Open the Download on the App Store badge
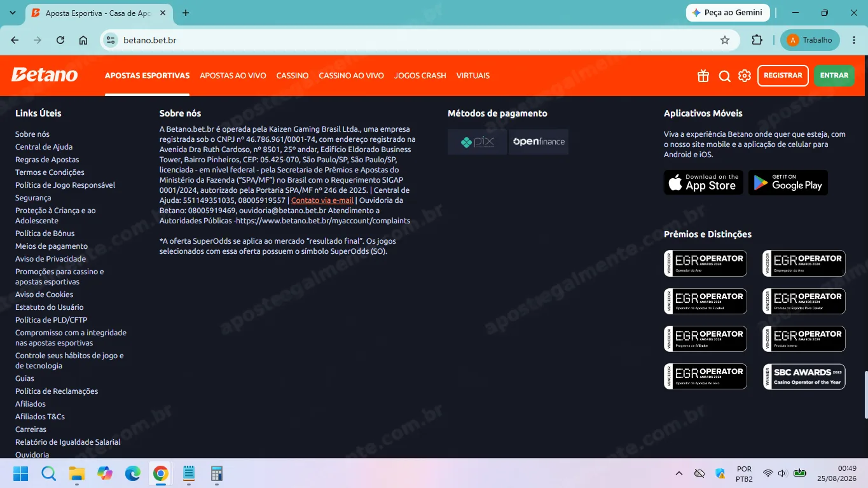The height and width of the screenshot is (488, 868). (x=703, y=183)
